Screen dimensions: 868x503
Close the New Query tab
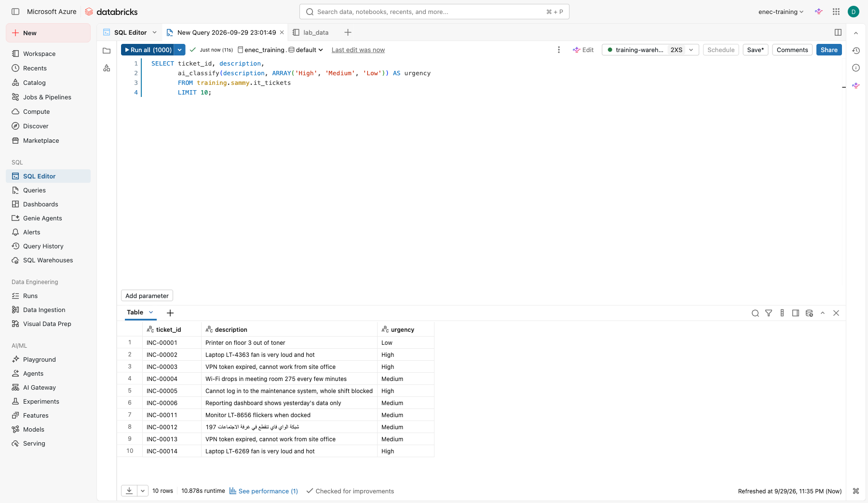282,32
